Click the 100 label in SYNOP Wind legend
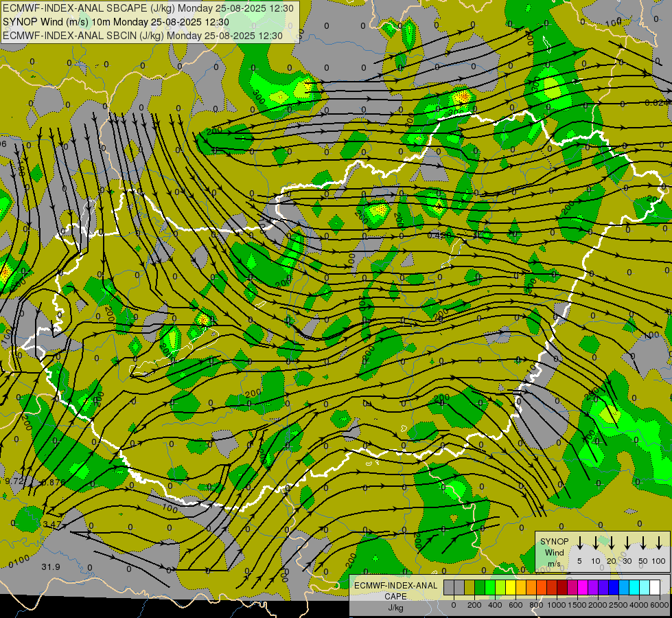The height and width of the screenshot is (618, 672). (x=659, y=561)
